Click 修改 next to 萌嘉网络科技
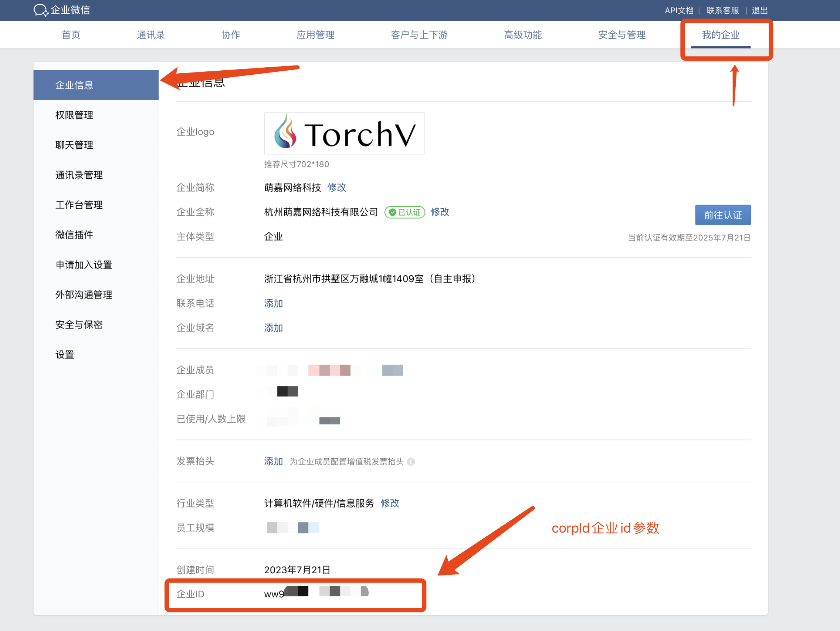The image size is (840, 631). (x=336, y=188)
